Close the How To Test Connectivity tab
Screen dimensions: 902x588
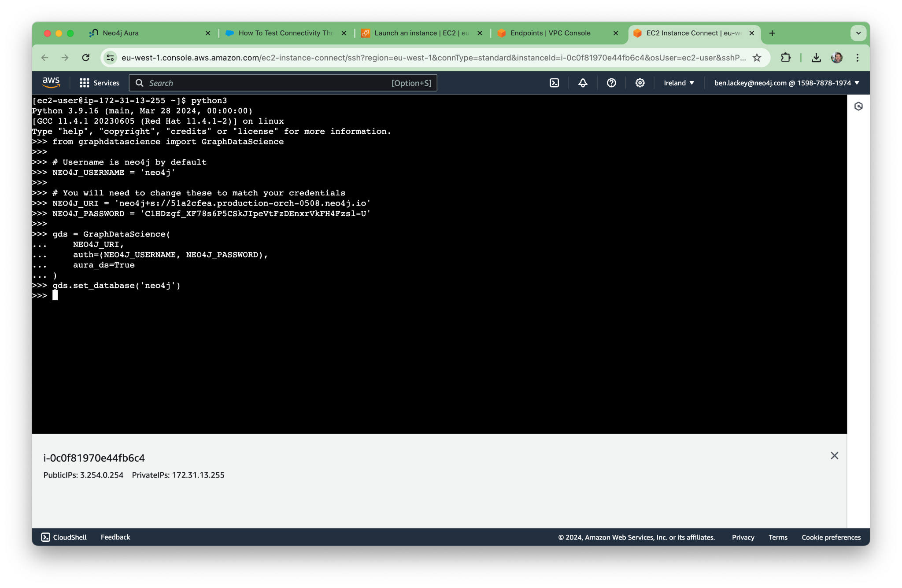coord(344,33)
